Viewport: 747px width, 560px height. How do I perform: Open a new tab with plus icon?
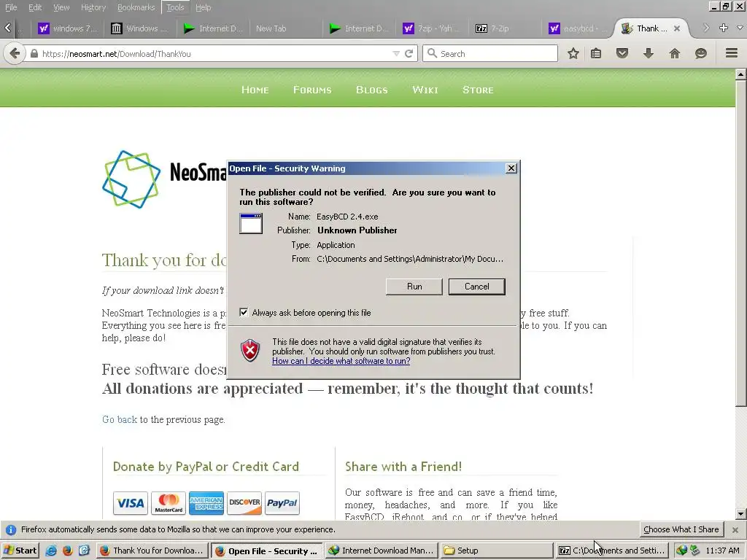click(x=723, y=28)
